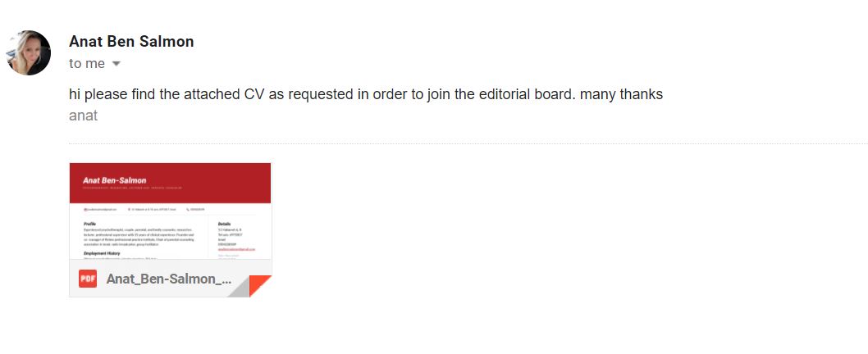Click the "anat" signature line
This screenshot has width=868, height=354.
point(84,116)
